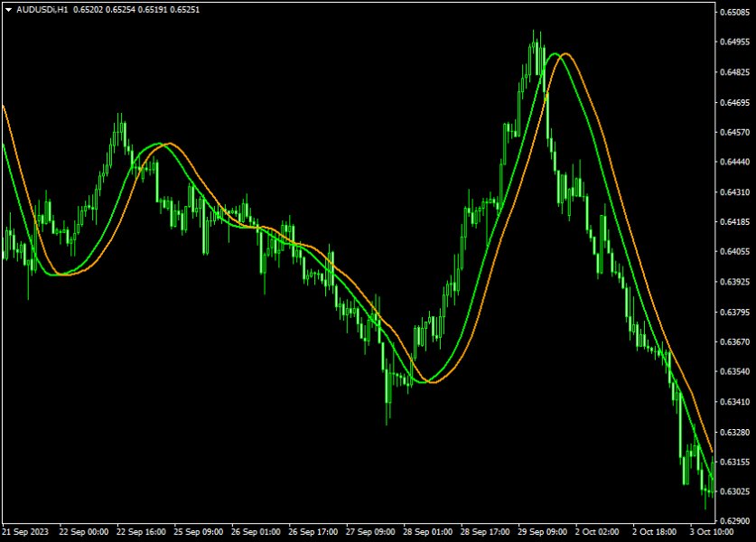Click price label 0.64570 on scale
Image resolution: width=756 pixels, height=542 pixels.
tap(735, 132)
